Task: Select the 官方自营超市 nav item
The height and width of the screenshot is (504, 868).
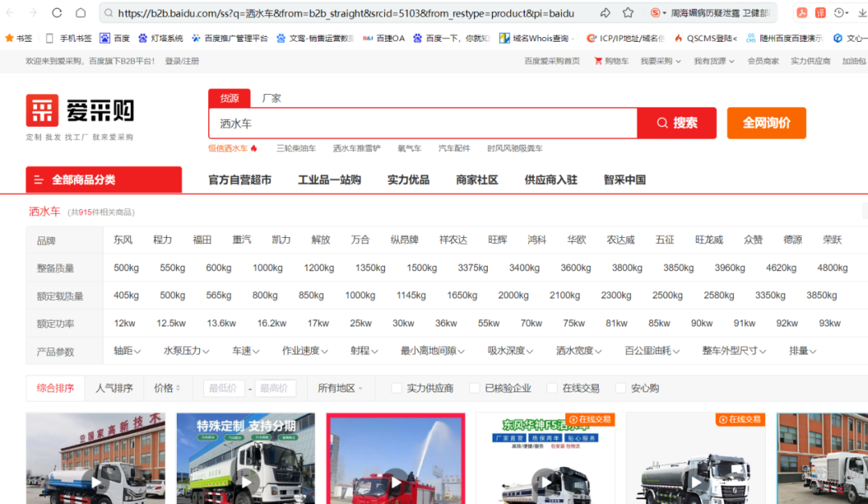Action: tap(241, 180)
